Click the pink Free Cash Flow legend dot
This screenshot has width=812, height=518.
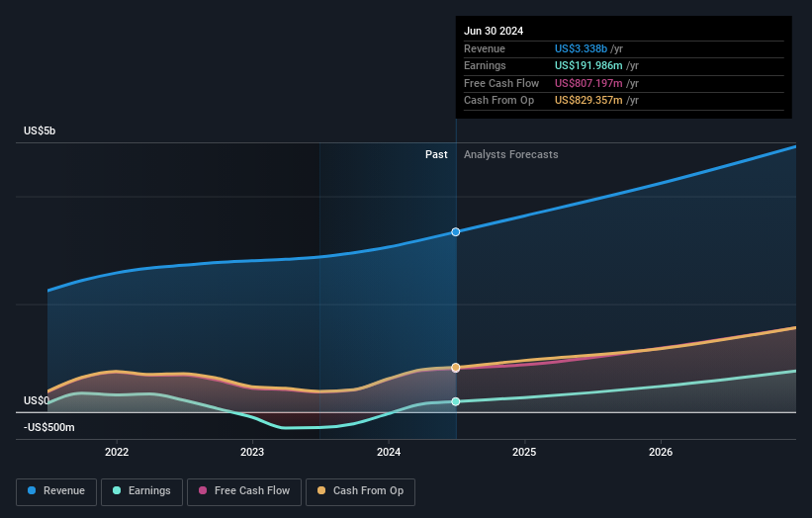pos(203,490)
